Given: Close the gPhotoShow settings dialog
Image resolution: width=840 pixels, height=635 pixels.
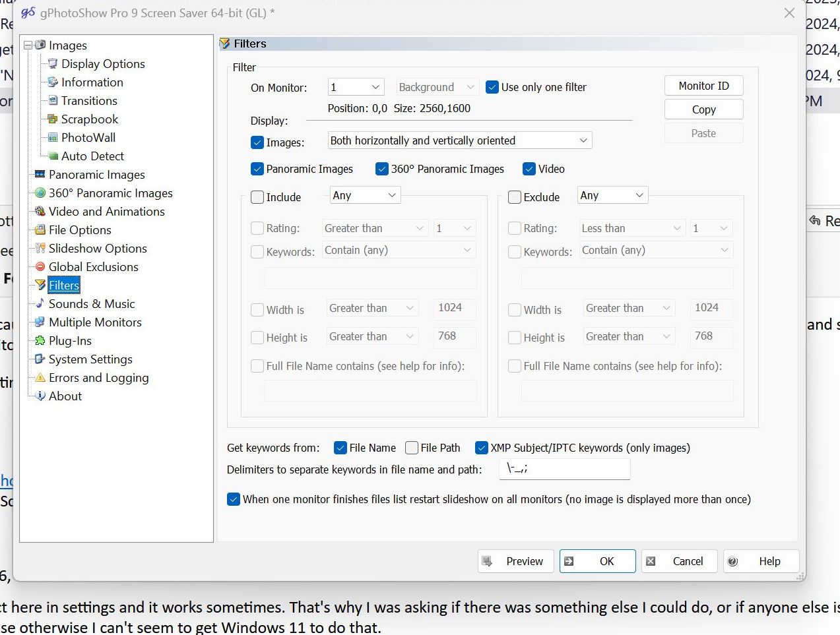Looking at the screenshot, I should [789, 13].
